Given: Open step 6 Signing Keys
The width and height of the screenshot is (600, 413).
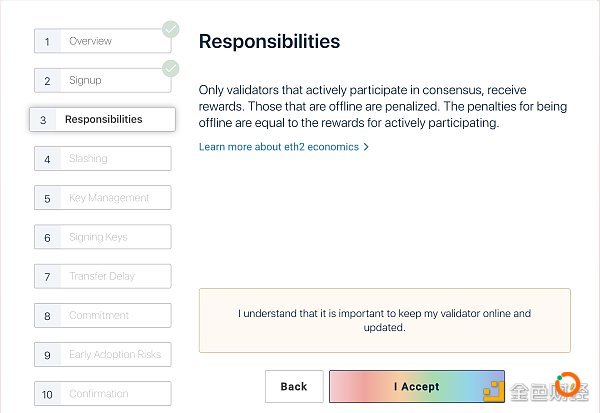Looking at the screenshot, I should [103, 237].
